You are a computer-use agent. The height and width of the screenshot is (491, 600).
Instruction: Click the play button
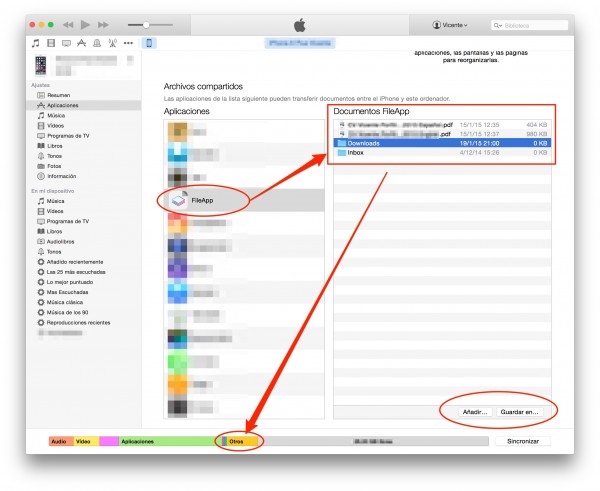tap(85, 25)
